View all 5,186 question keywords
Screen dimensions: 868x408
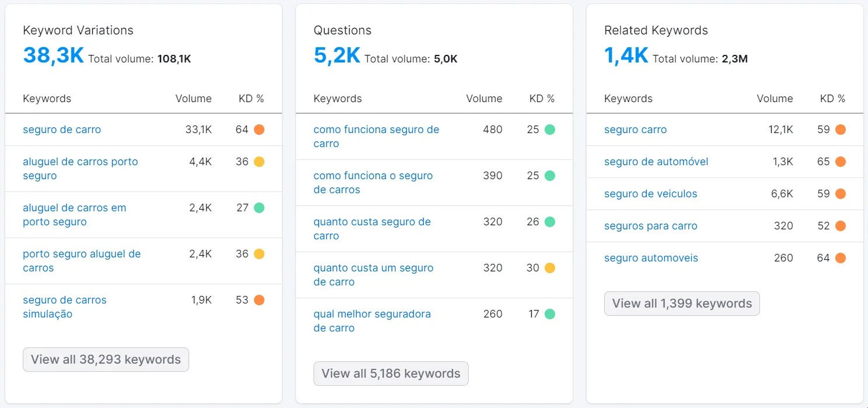pos(391,374)
